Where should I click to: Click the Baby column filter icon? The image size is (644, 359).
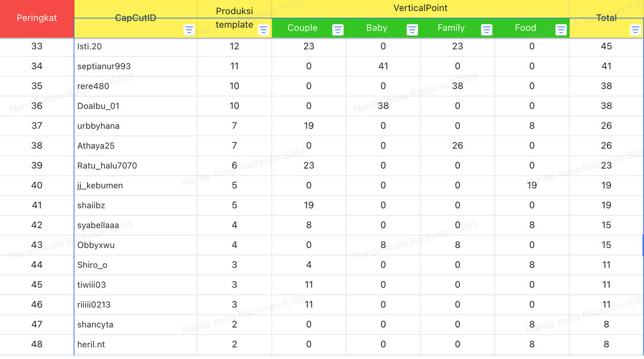point(412,30)
